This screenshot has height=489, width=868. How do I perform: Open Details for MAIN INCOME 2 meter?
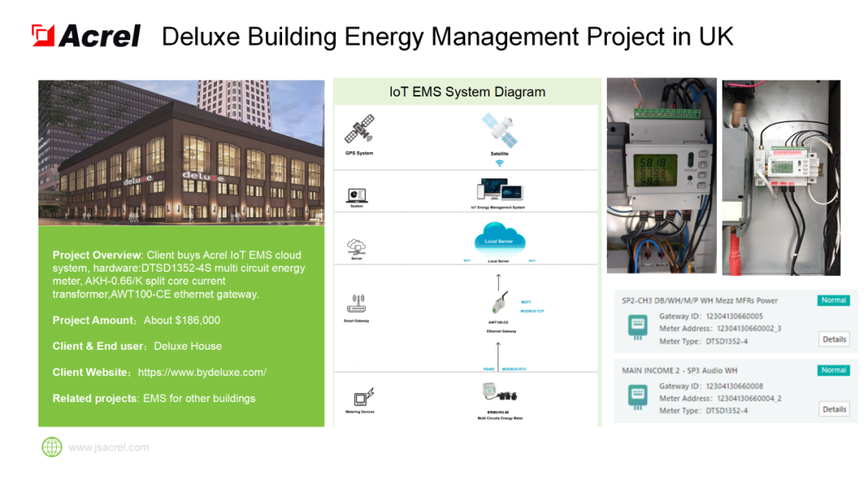point(834,409)
